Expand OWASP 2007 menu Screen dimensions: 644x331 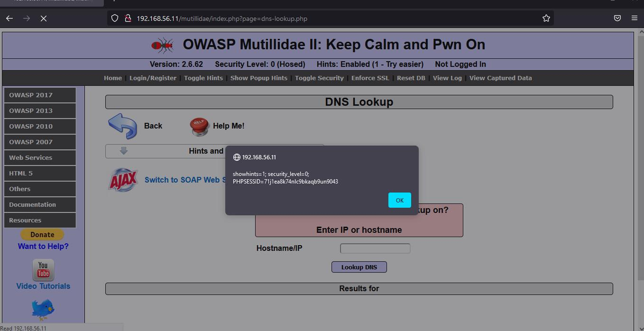pos(40,142)
